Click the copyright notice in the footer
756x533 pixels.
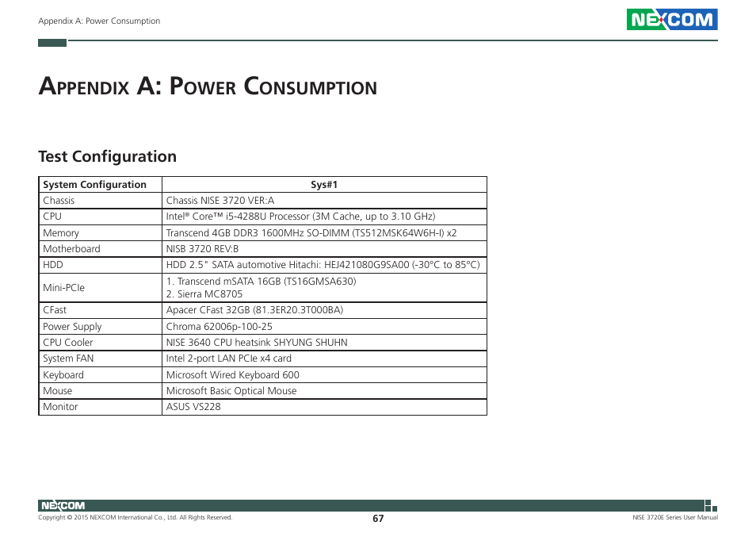point(135,518)
